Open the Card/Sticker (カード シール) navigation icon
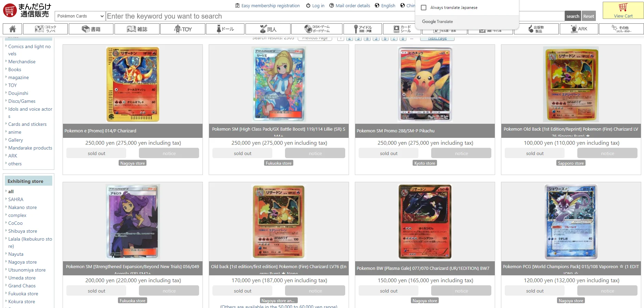644x308 pixels. (x=402, y=29)
